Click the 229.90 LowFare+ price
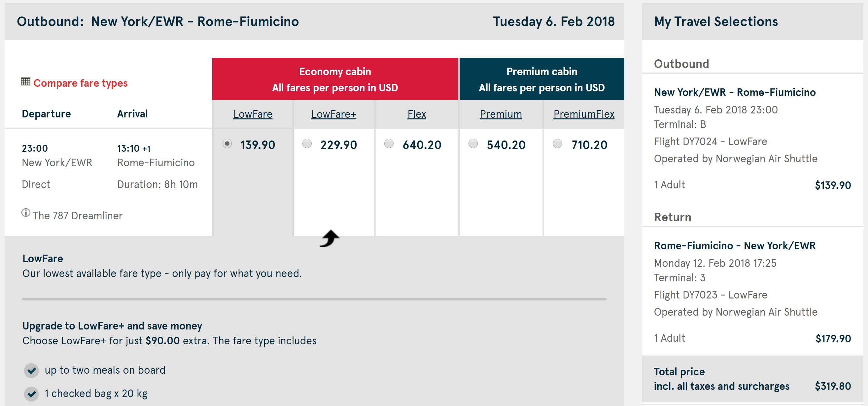This screenshot has height=406, width=868. pyautogui.click(x=338, y=145)
